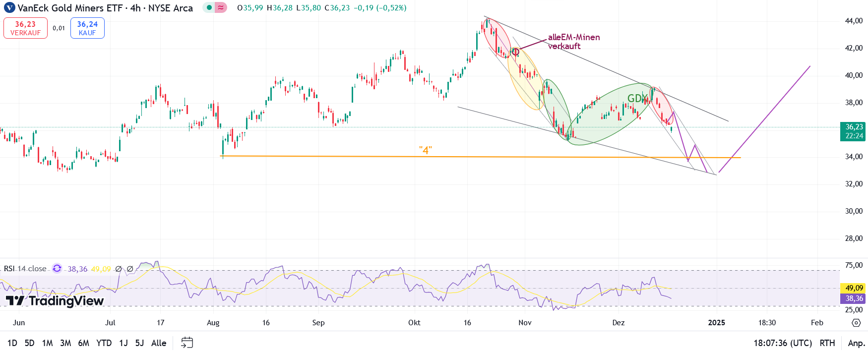Screen dimensions: 868x353
Task: Click the 36,24 KAUF buy button
Action: coord(87,28)
